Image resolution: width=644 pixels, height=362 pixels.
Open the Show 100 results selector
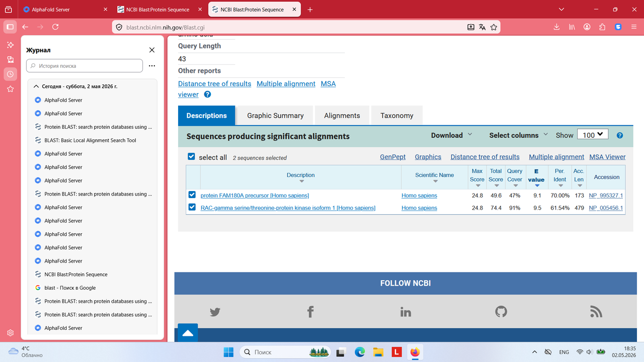(593, 135)
